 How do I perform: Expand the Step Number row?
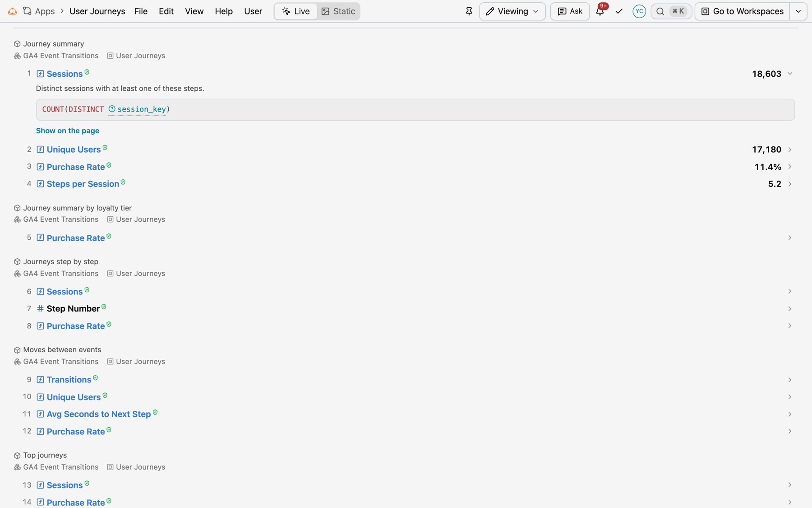790,308
